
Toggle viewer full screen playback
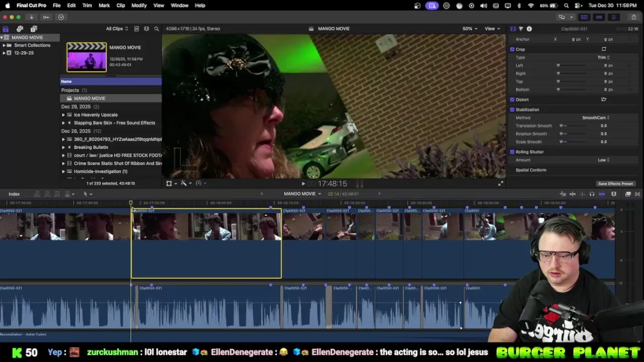click(x=501, y=184)
